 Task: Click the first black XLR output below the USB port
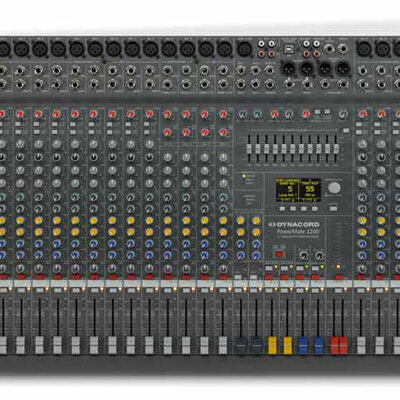pyautogui.click(x=289, y=69)
